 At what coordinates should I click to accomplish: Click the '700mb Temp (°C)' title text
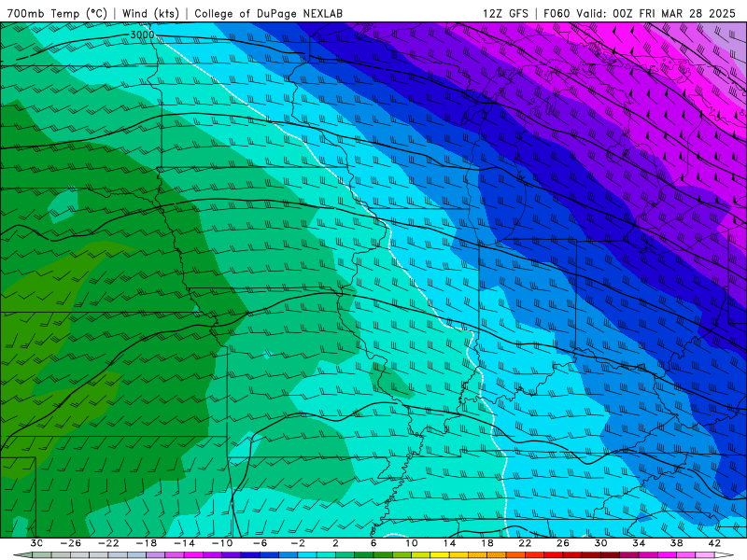(57, 13)
